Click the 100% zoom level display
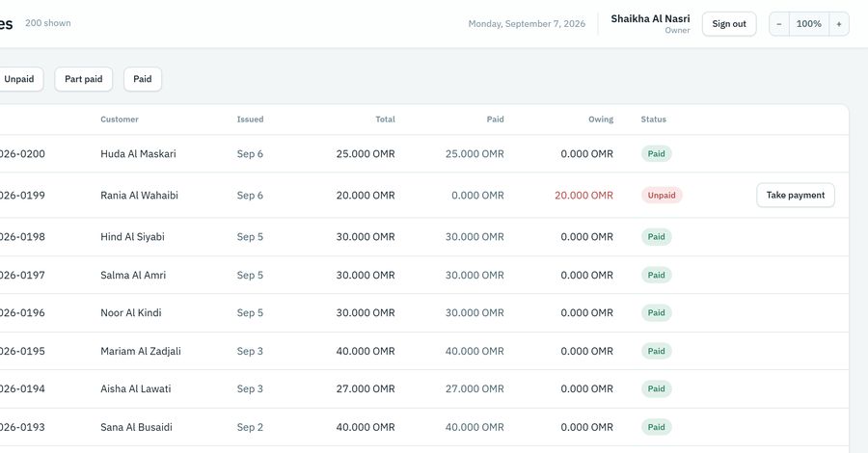868x453 pixels. [809, 24]
